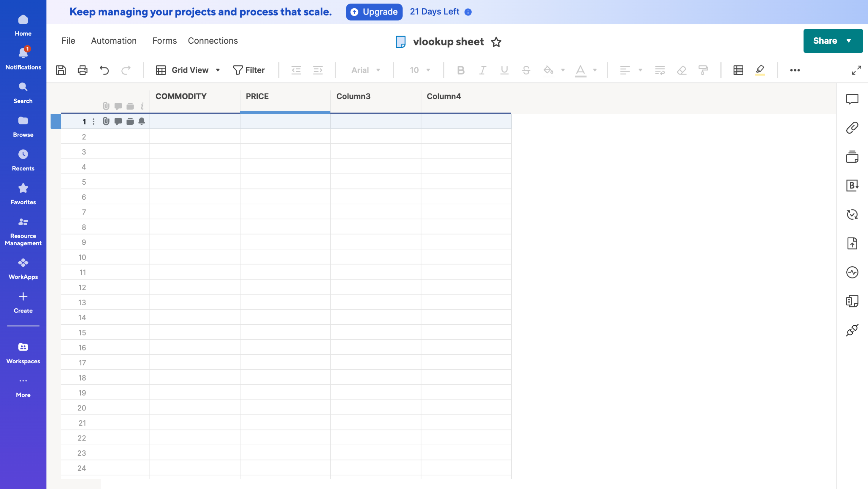Open the Activity Log icon
The height and width of the screenshot is (489, 868).
tap(852, 272)
